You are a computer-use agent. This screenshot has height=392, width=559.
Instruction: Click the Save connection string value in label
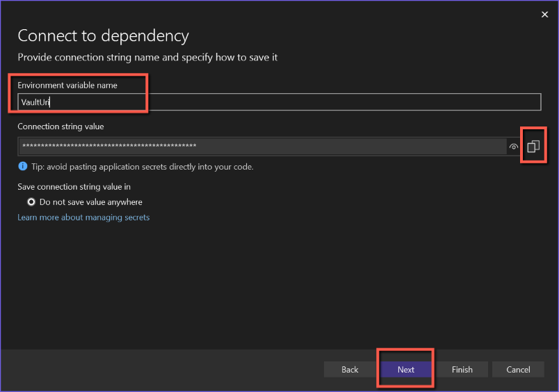pyautogui.click(x=74, y=187)
